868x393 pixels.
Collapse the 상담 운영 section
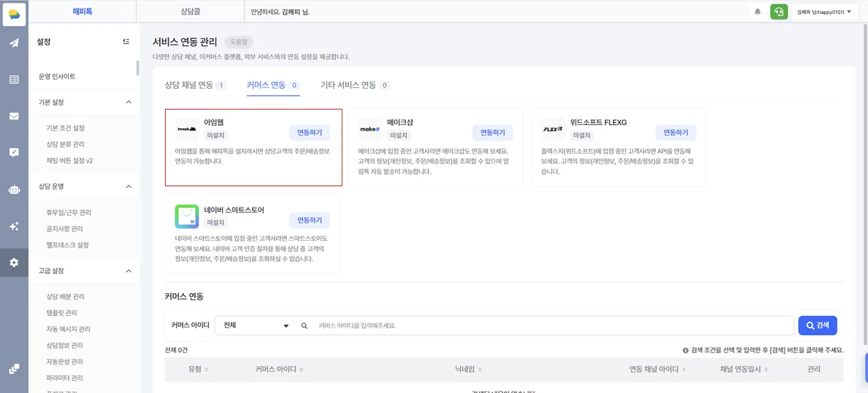pos(128,186)
